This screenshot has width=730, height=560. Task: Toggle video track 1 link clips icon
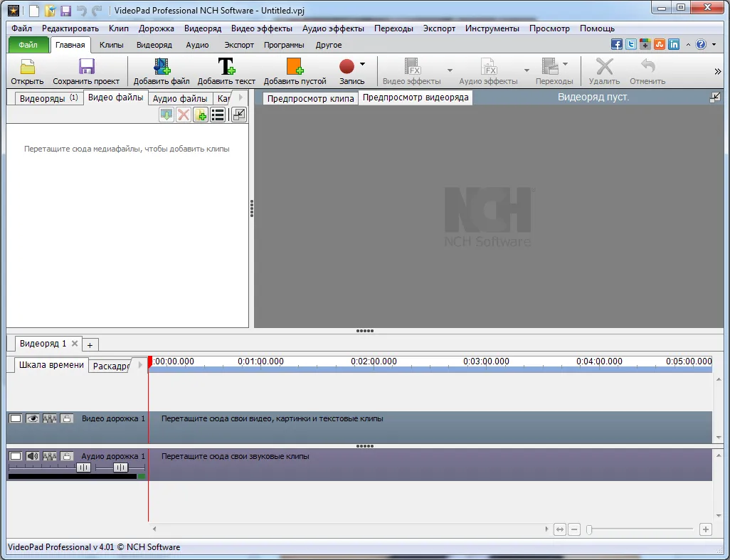pos(49,418)
